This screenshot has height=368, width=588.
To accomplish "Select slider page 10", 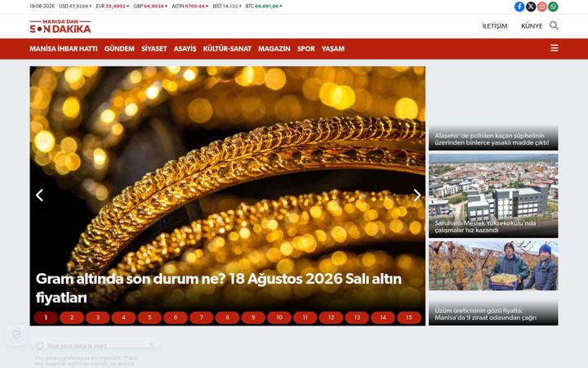I will coord(279,317).
